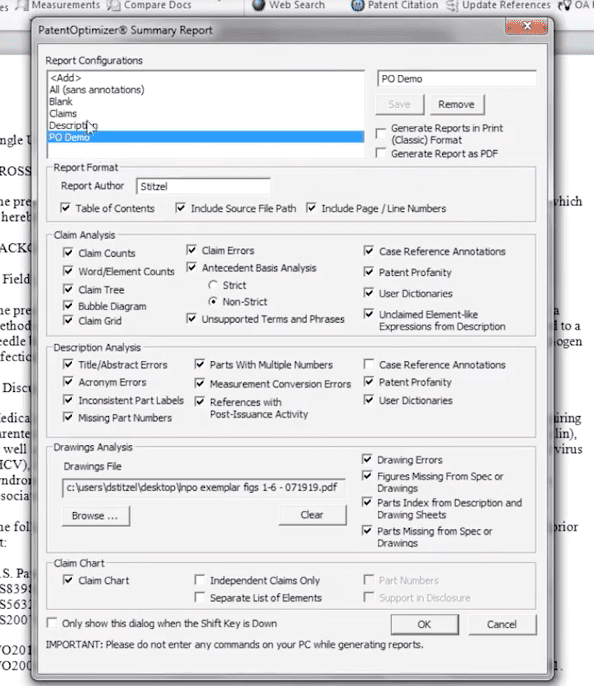Toggle Claim Analysis Patent Profanity
594x686 pixels.
369,272
